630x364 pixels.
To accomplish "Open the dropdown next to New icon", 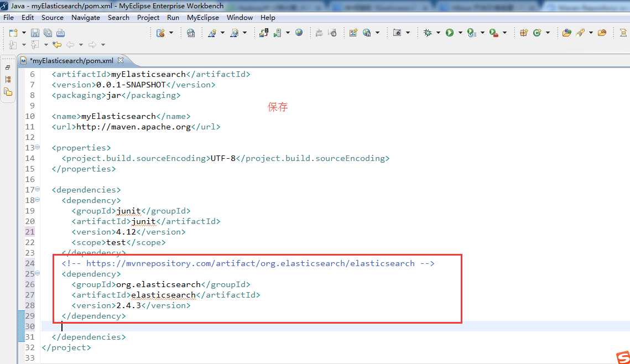I will coord(24,33).
